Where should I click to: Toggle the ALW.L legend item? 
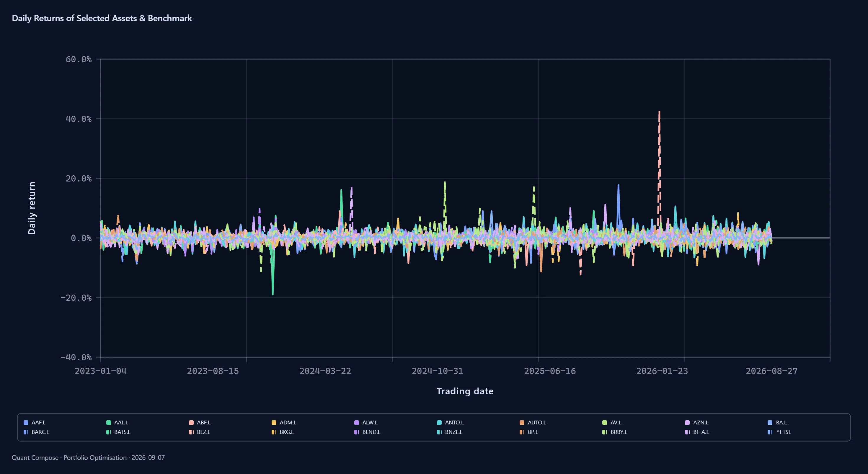(366, 422)
